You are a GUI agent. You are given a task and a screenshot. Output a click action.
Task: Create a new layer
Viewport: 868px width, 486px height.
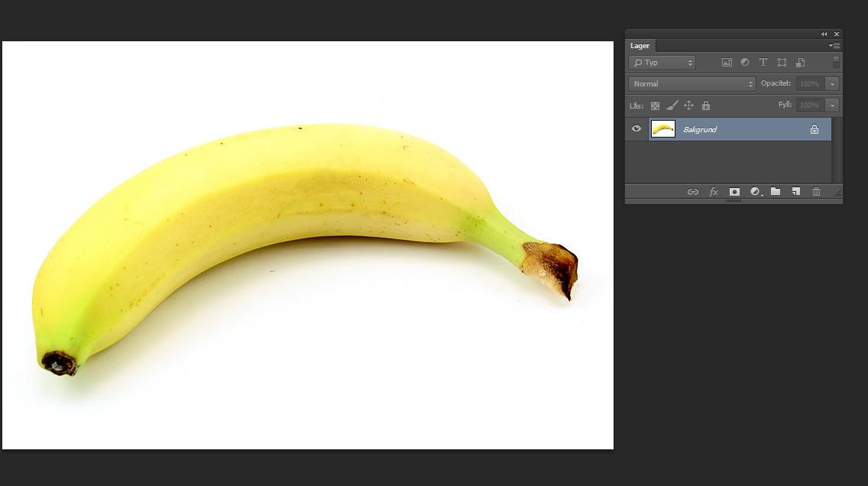tap(796, 191)
